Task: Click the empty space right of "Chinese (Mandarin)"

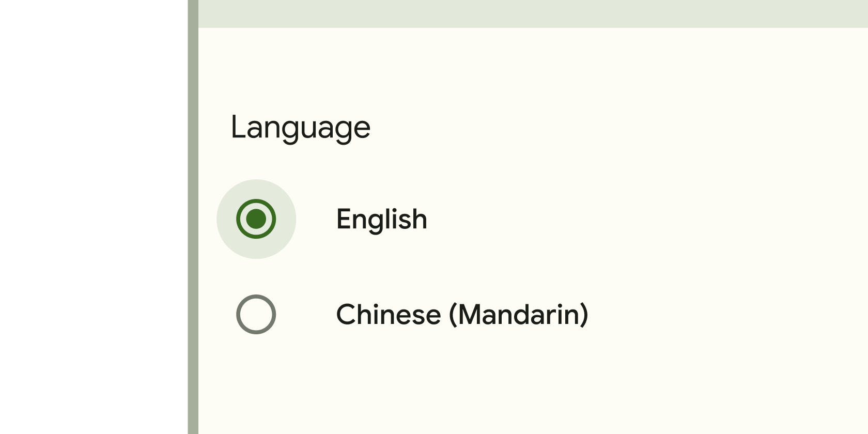Action: 723,314
